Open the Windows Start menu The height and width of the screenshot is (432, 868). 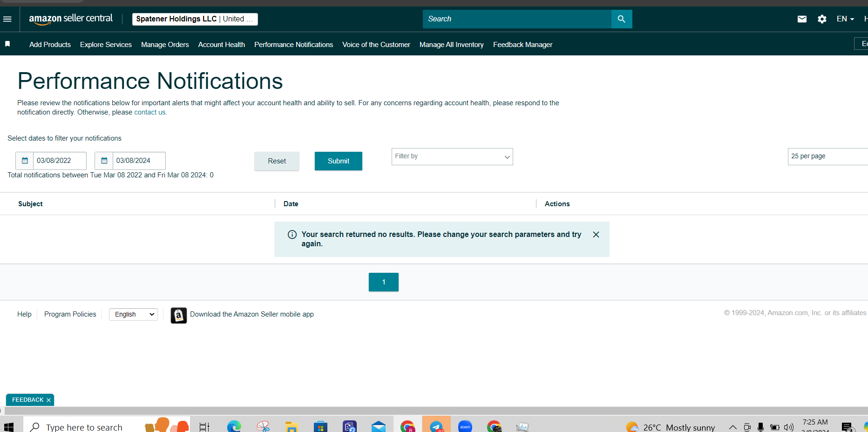click(x=8, y=426)
